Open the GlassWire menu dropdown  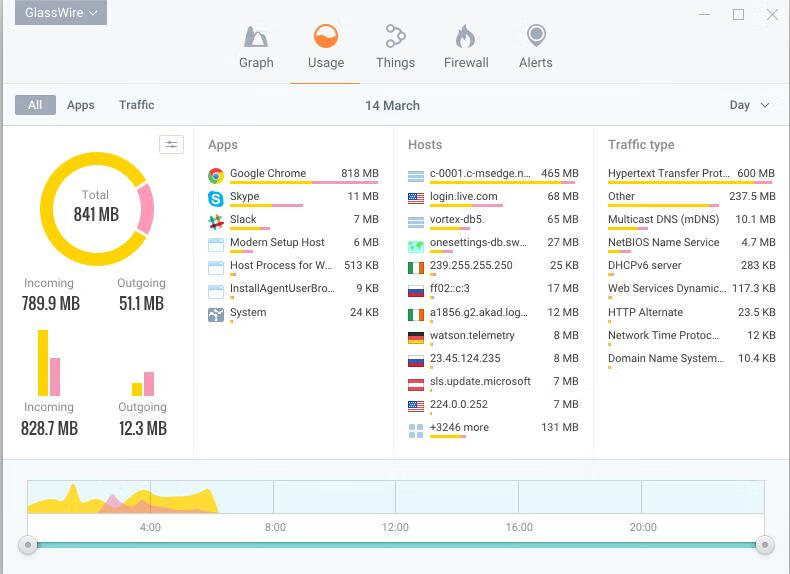point(61,13)
